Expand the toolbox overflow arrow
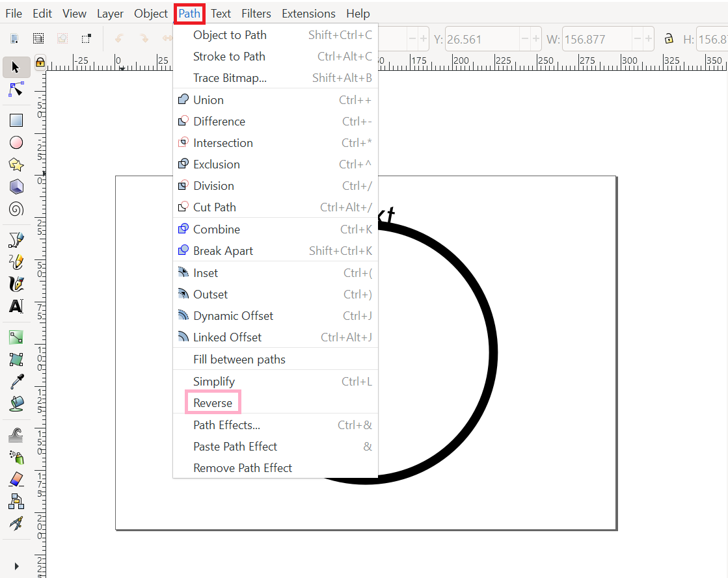Image resolution: width=728 pixels, height=578 pixels. (x=17, y=566)
